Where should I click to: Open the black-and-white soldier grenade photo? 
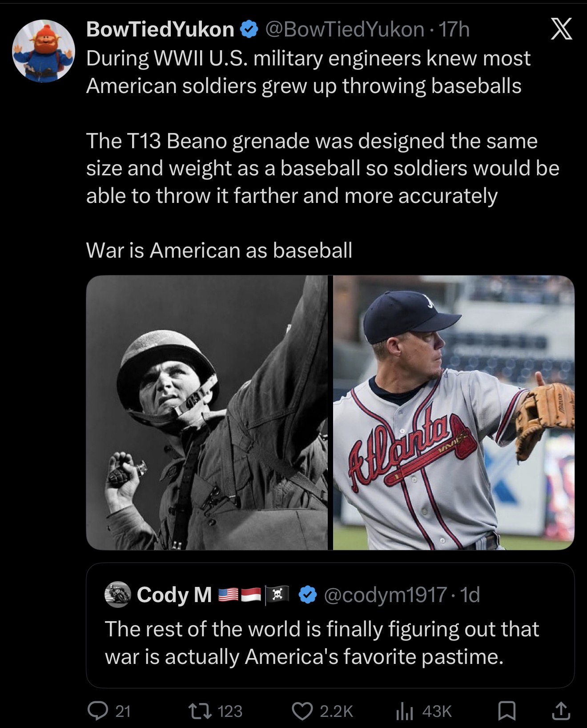207,413
